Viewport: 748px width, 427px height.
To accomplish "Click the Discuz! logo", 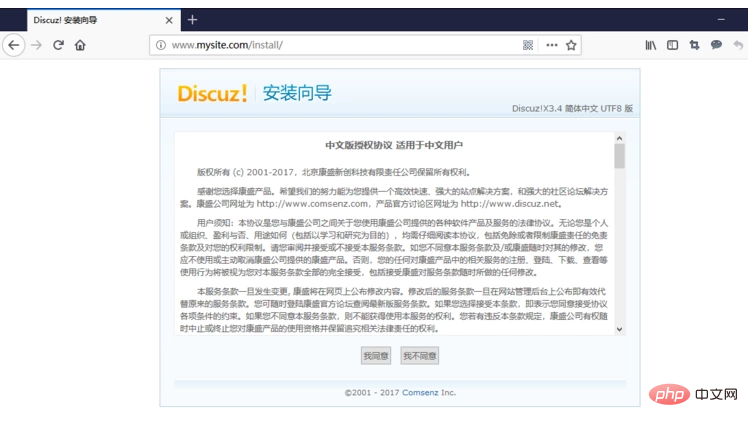I will point(212,93).
